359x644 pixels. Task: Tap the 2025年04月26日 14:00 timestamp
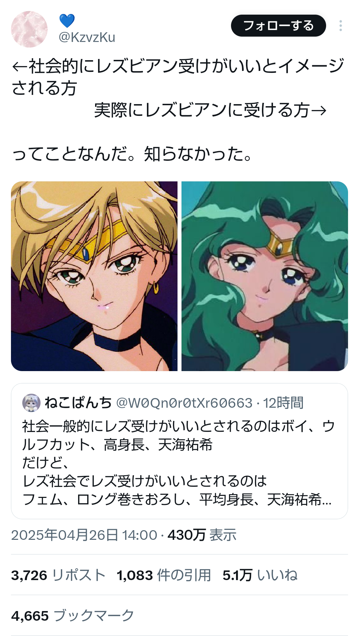point(84,535)
